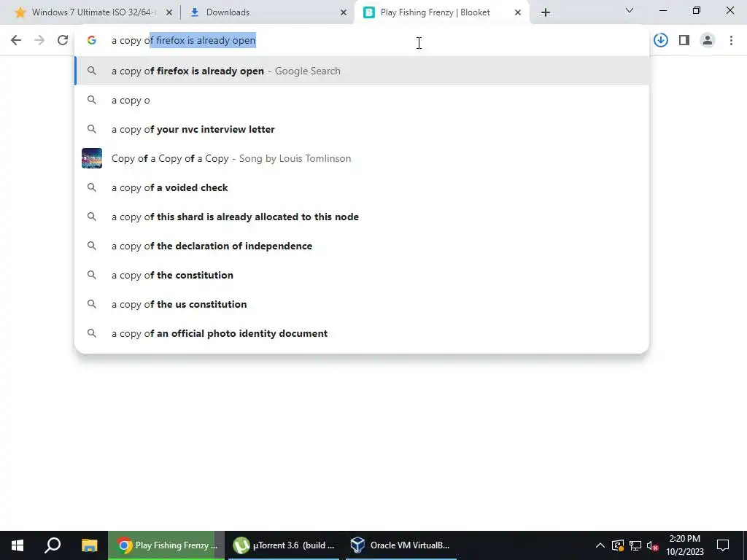Click the tray security warning icon
This screenshot has height=560, width=747.
coord(617,545)
